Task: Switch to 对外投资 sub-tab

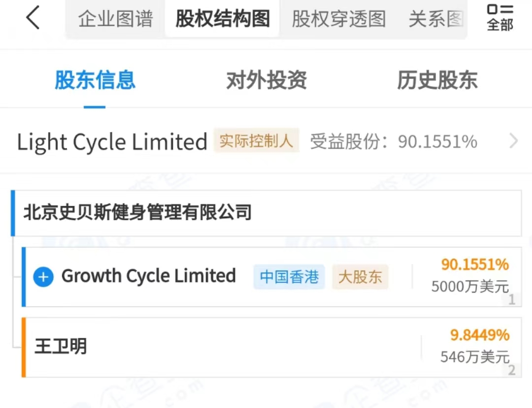Action: point(266,80)
